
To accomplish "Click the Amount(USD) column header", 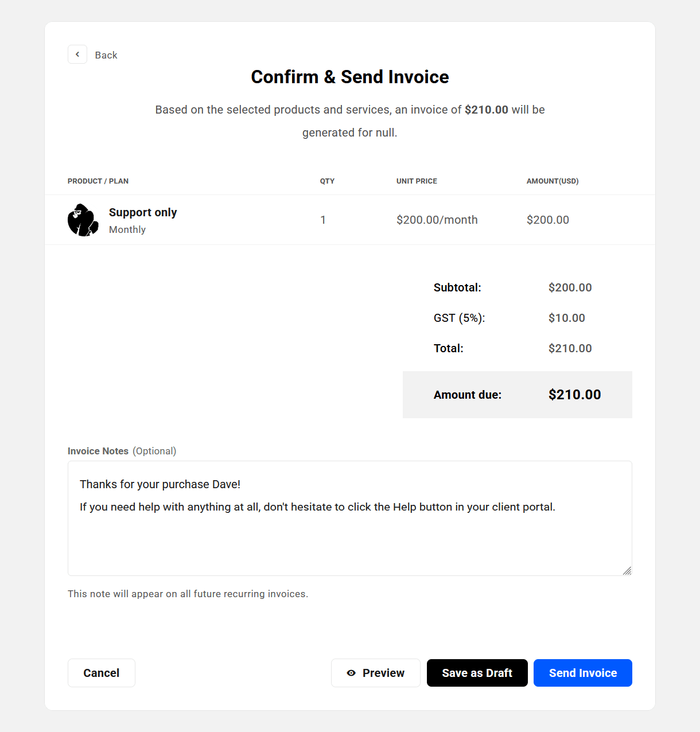I will tap(553, 181).
